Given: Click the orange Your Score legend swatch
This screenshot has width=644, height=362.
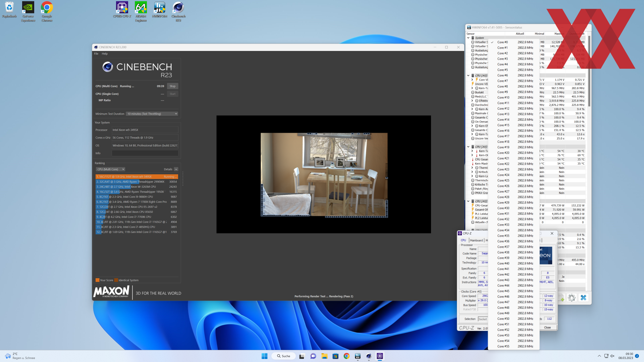Looking at the screenshot, I should 98,280.
